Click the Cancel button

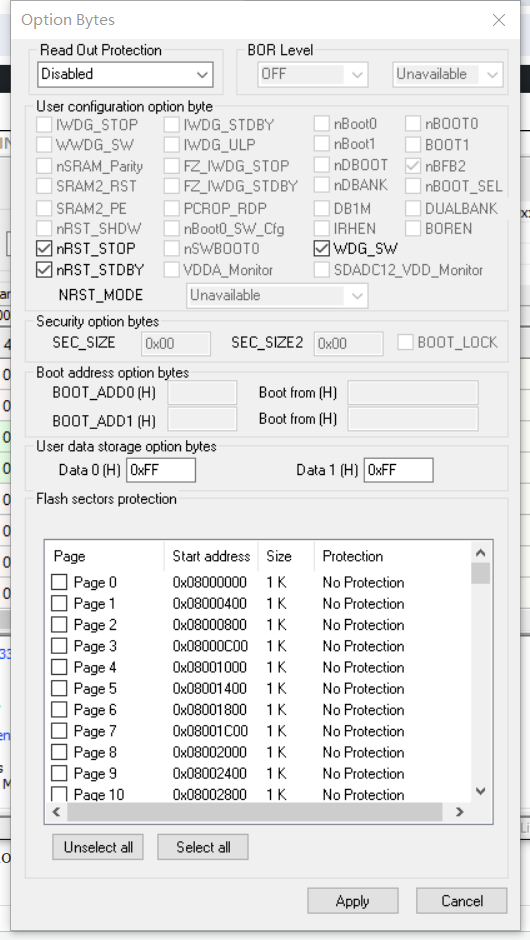tap(462, 901)
